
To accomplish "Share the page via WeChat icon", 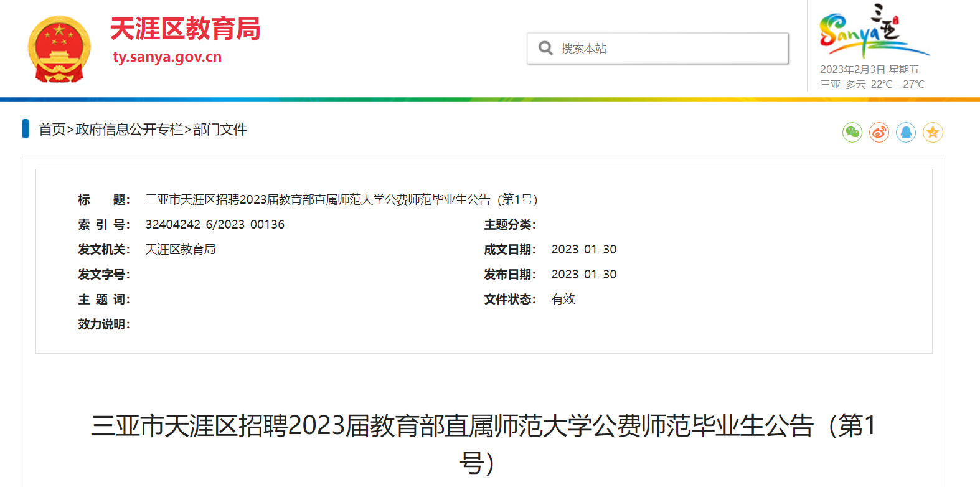I will (x=852, y=132).
